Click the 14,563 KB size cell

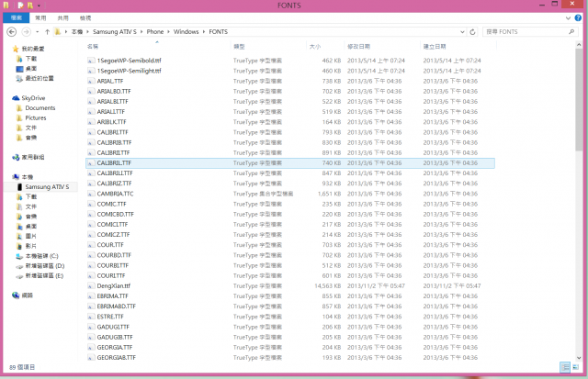pos(328,285)
